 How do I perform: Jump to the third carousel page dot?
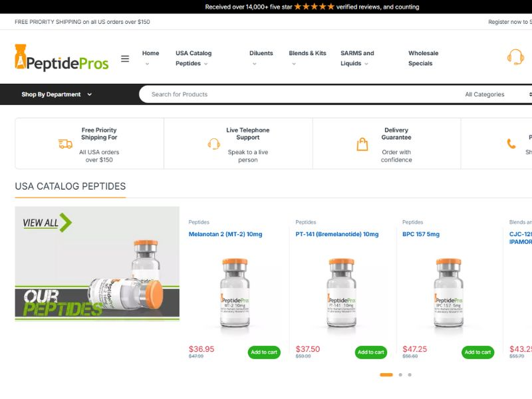coord(410,375)
